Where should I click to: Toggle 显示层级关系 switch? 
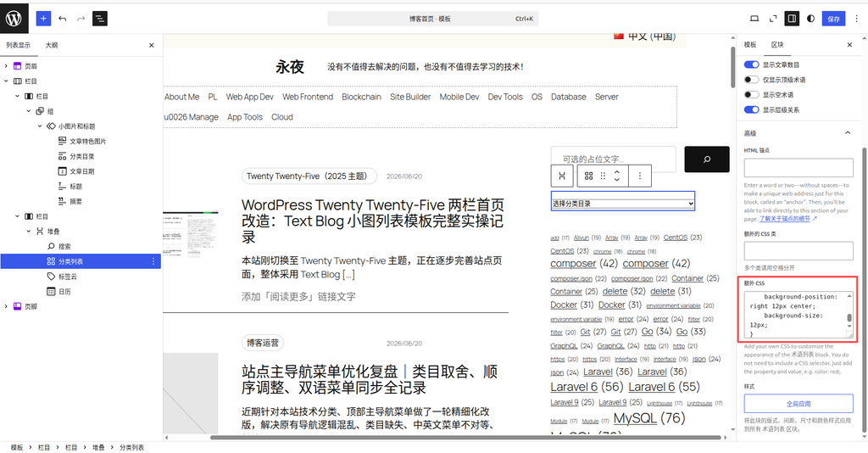click(x=751, y=109)
